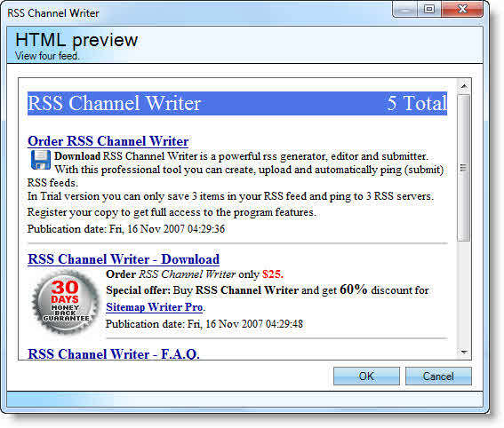Click 'Register your copy to get full access' line
This screenshot has width=504, height=428.
click(x=172, y=212)
